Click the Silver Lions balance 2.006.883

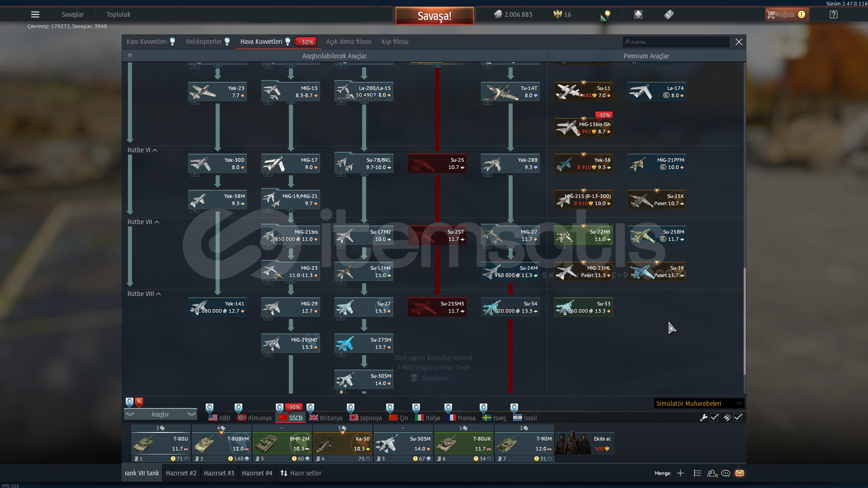(x=513, y=14)
